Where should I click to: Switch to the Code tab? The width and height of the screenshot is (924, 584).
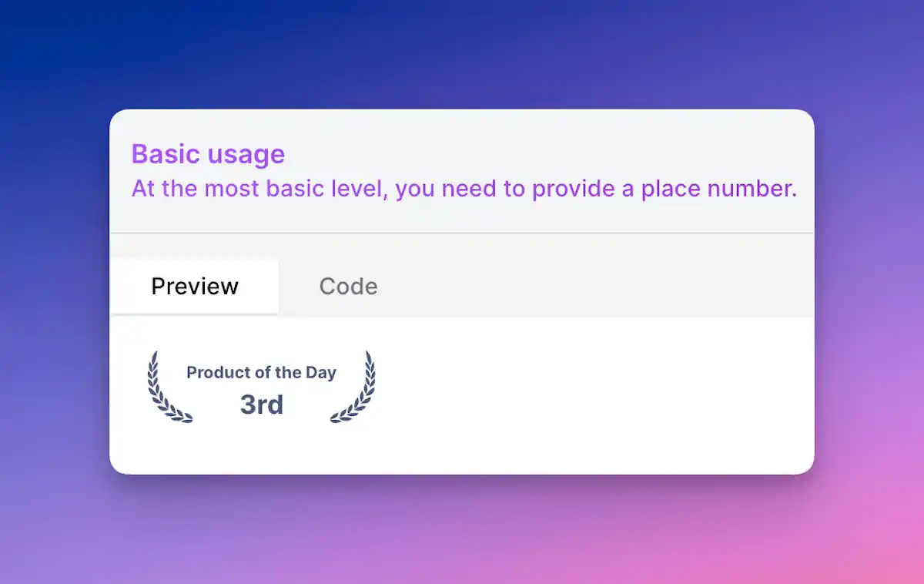(348, 286)
